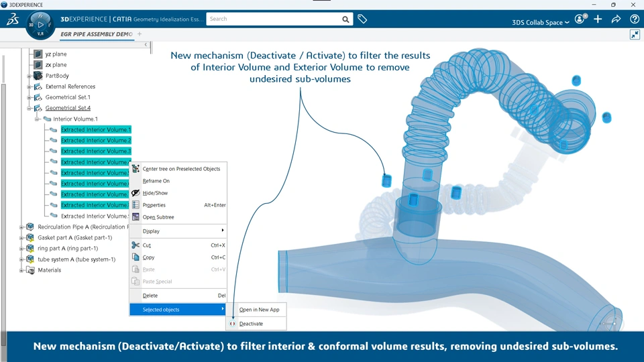Image resolution: width=644 pixels, height=362 pixels.
Task: Choose Open Subtree
Action: click(x=178, y=217)
